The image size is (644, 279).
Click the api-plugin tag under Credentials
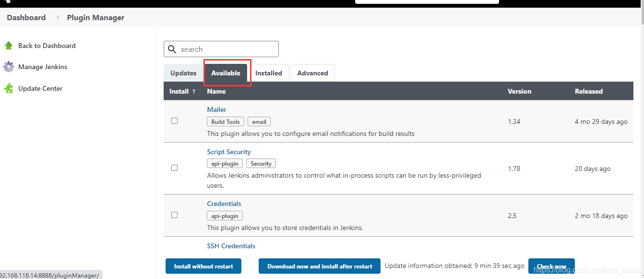click(225, 216)
